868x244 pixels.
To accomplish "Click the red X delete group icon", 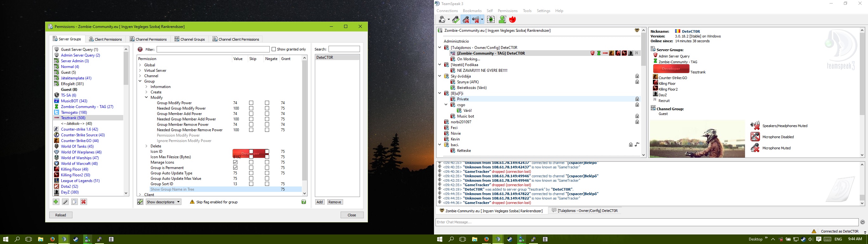I will pyautogui.click(x=84, y=202).
